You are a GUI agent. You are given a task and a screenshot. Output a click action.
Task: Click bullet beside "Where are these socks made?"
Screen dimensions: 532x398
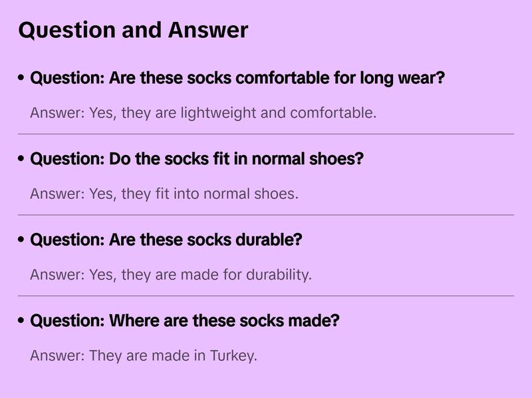22,321
